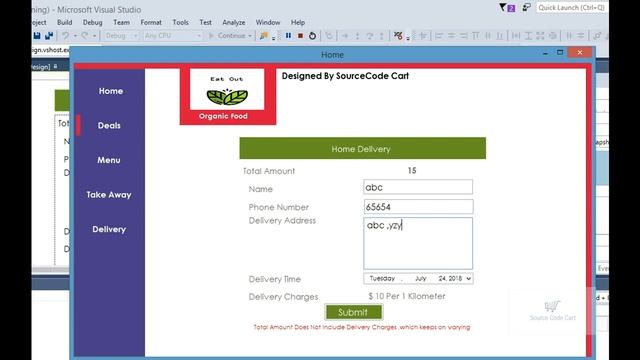The image size is (640, 360).
Task: Open the Format menu
Action: 151,22
